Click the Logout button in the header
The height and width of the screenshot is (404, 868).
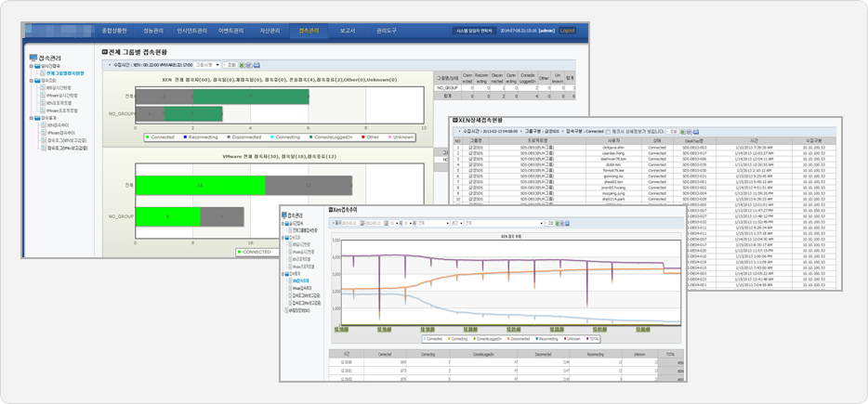567,31
